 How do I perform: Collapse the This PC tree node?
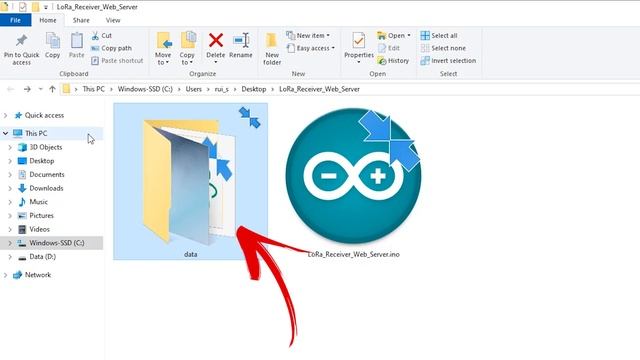[5, 133]
